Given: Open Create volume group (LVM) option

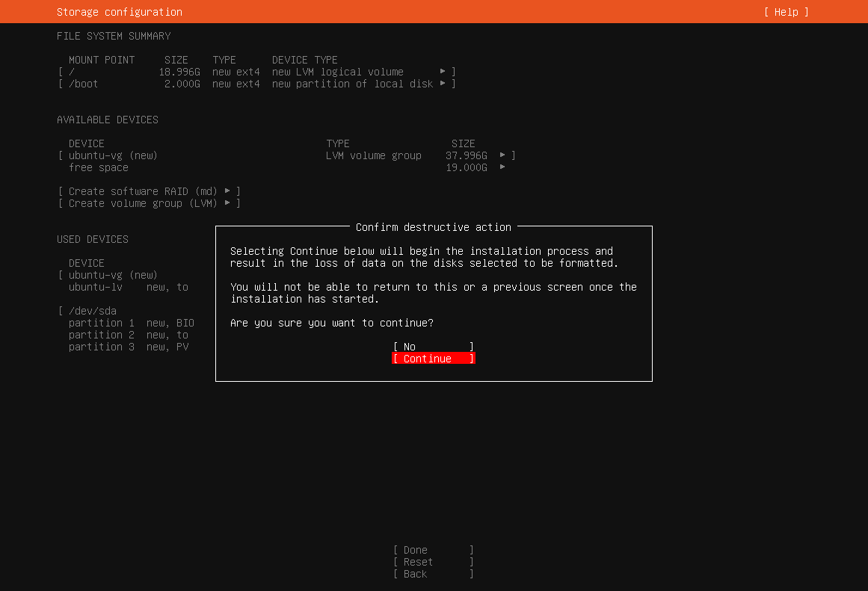Looking at the screenshot, I should click(x=150, y=203).
